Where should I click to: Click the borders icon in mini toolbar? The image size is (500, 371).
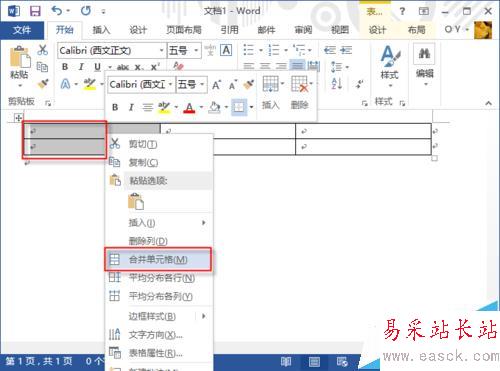(239, 107)
